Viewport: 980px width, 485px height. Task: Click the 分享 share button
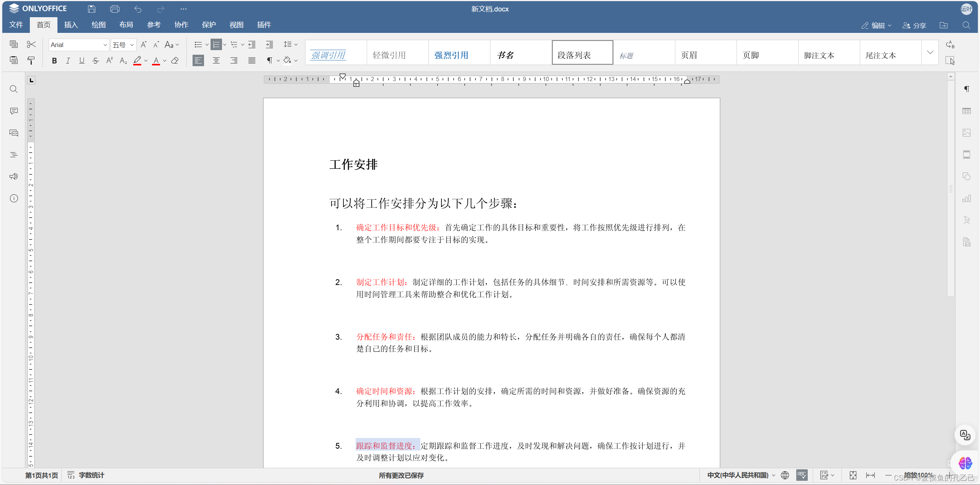click(914, 25)
